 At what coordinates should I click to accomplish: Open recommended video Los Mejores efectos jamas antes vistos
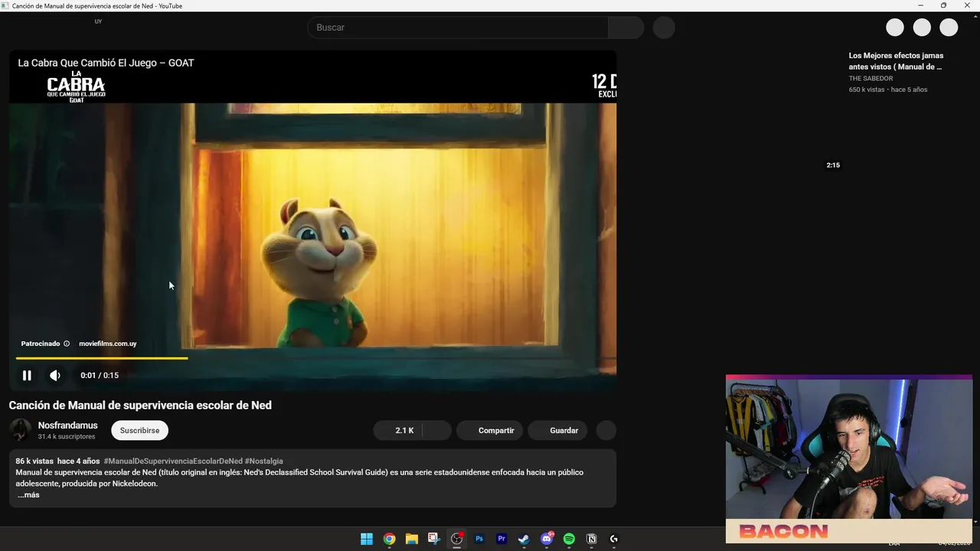896,61
